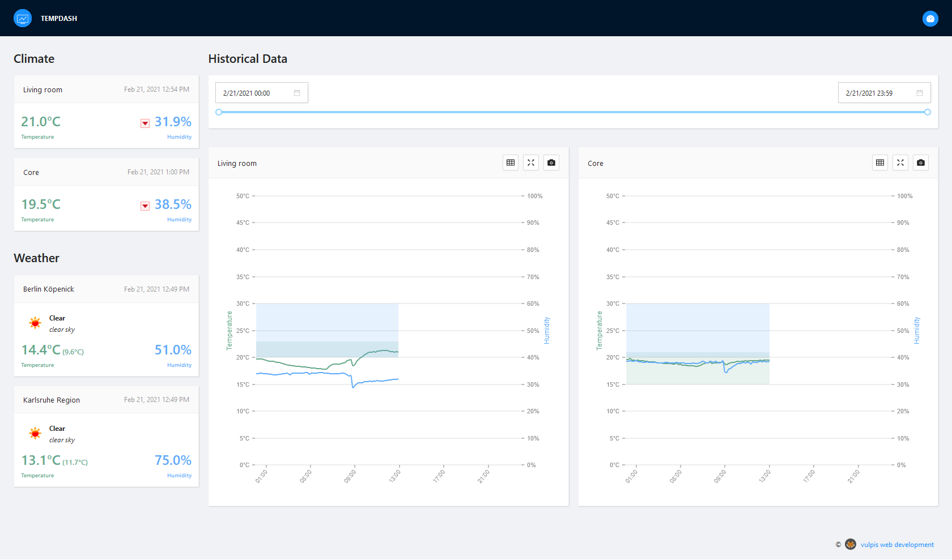This screenshot has height=560, width=952.
Task: Click Core card title in Climate
Action: tap(31, 172)
